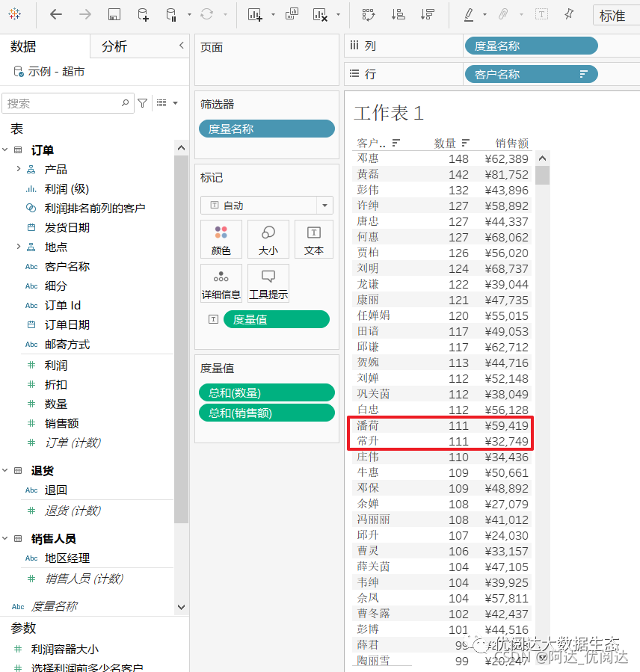Click the new data source icon
The height and width of the screenshot is (672, 640).
(x=143, y=14)
